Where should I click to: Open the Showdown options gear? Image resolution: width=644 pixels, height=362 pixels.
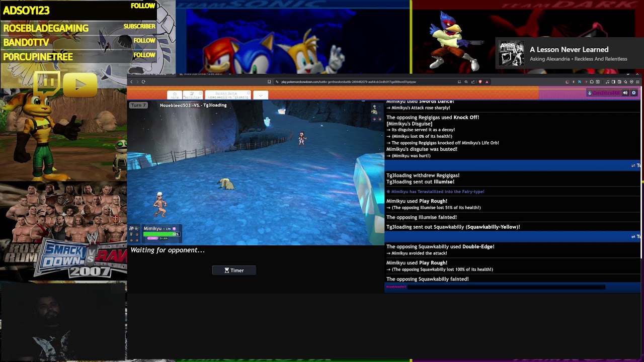[x=634, y=93]
